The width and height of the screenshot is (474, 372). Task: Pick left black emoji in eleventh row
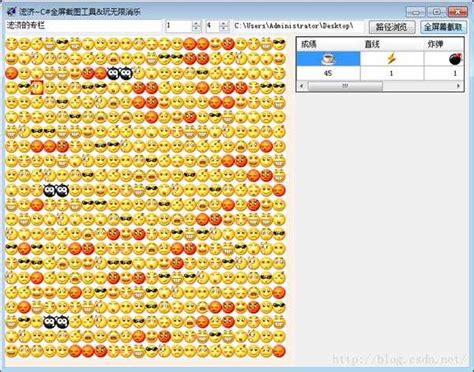pos(49,190)
